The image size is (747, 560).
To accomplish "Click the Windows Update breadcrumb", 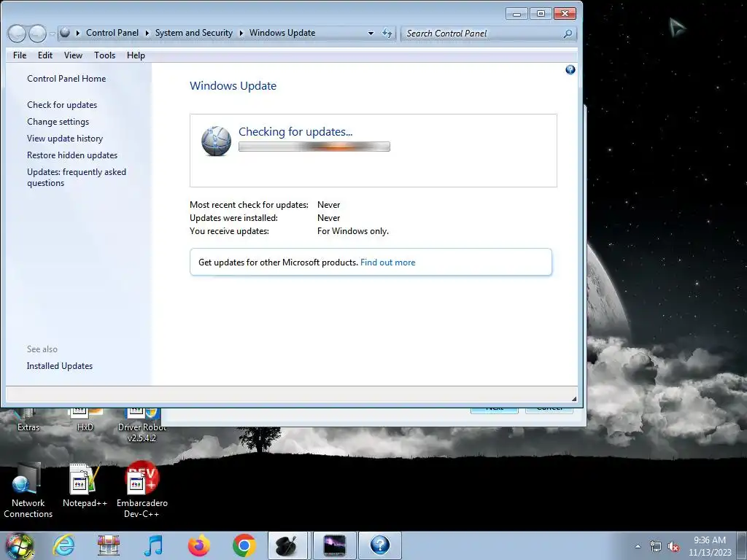I will [282, 33].
